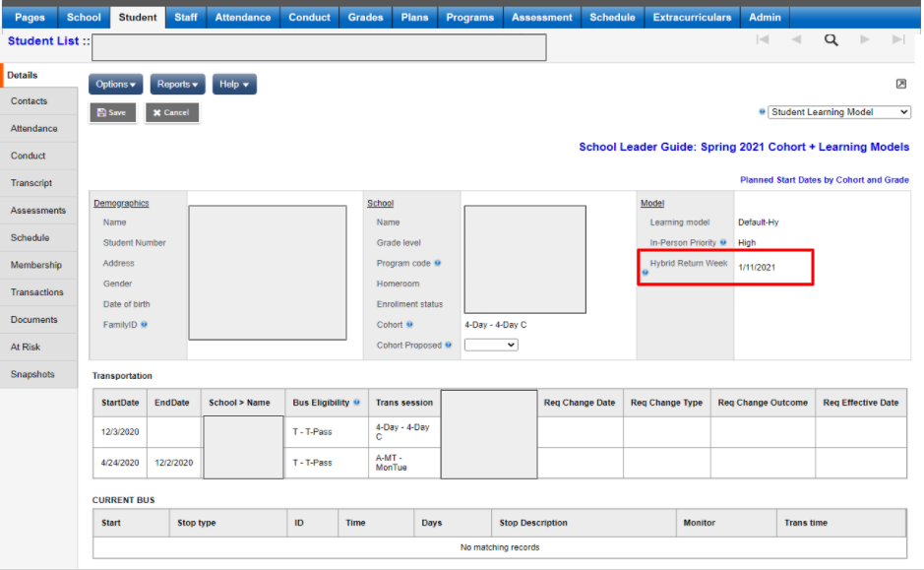The image size is (924, 570).
Task: Click help icon under Hybrid Return Week
Action: pyautogui.click(x=646, y=273)
